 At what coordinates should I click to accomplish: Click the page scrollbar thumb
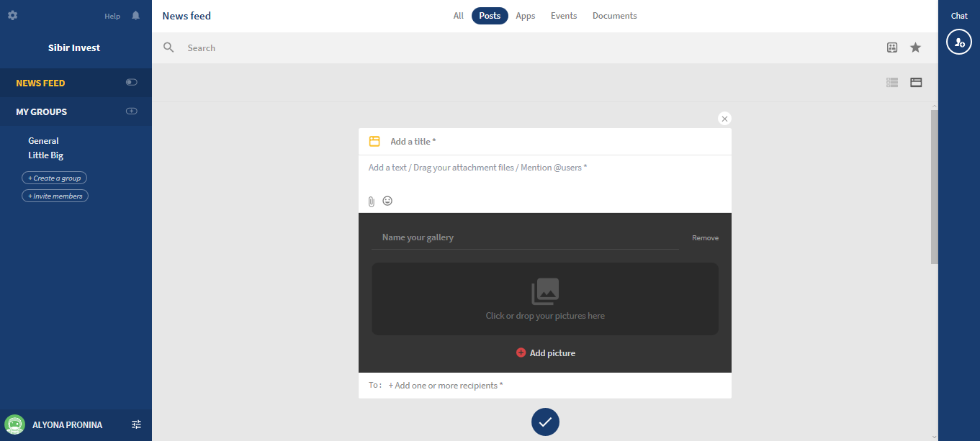[x=935, y=187]
